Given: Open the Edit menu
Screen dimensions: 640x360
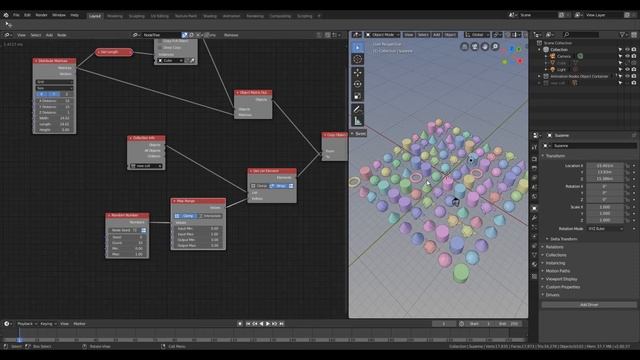Looking at the screenshot, I should pos(27,15).
